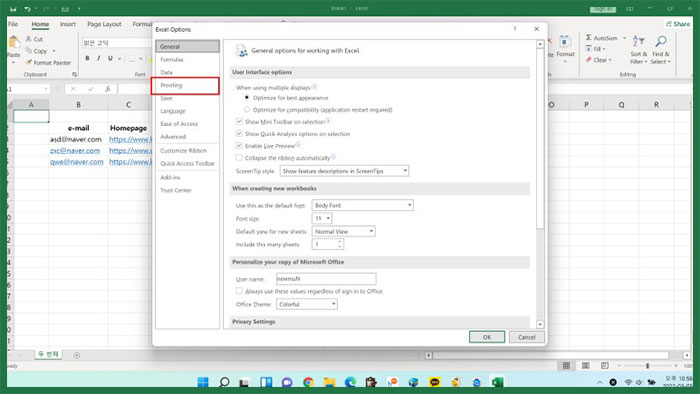Open the Sort & Filter dropdown
The height and width of the screenshot is (394, 700).
click(638, 49)
